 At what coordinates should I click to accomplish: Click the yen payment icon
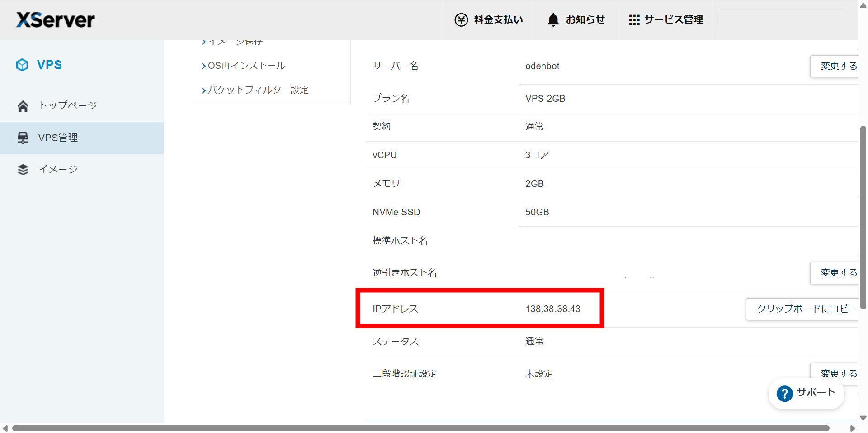[x=461, y=20]
